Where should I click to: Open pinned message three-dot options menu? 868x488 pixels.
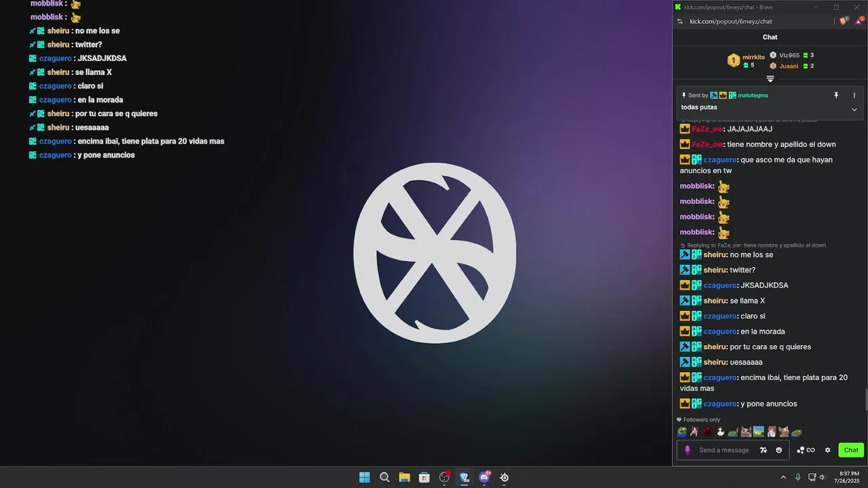pos(854,96)
